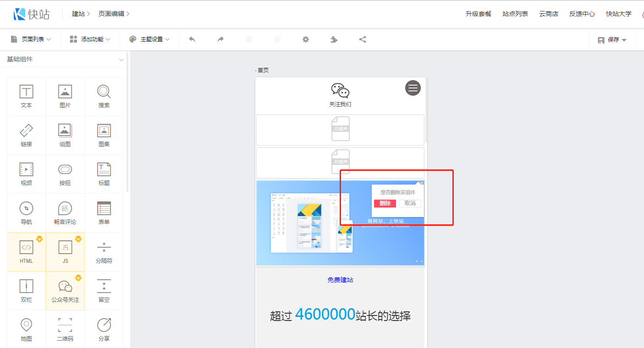Open 升级套餐 in top navigation
This screenshot has height=348, width=644.
478,14
